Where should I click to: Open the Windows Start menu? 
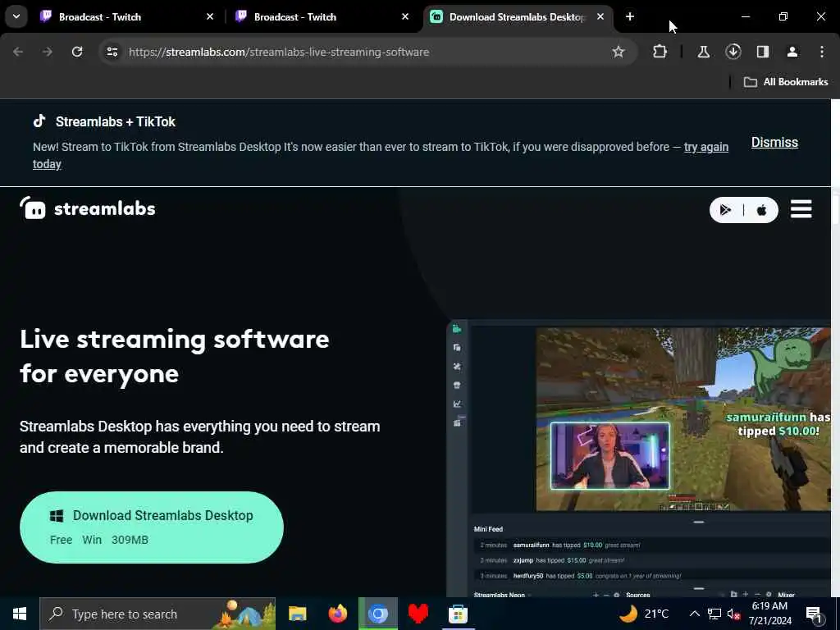tap(20, 614)
